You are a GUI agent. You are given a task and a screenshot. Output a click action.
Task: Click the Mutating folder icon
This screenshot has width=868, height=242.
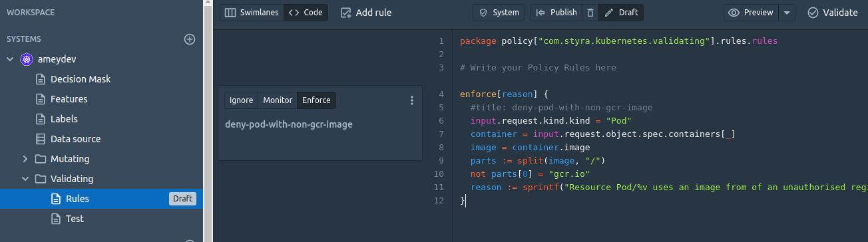pos(41,159)
